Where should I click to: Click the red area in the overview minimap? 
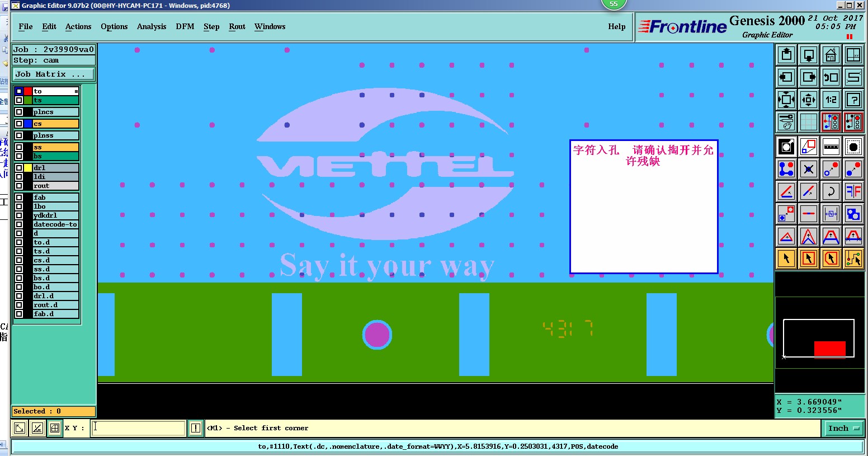[829, 349]
